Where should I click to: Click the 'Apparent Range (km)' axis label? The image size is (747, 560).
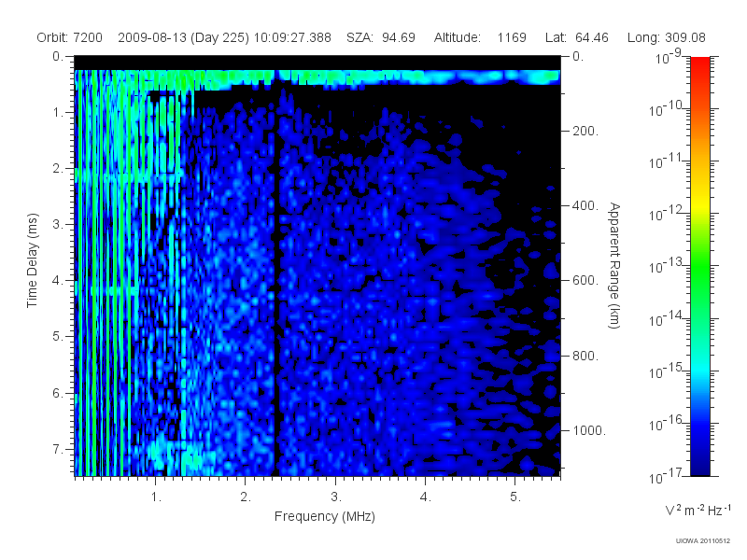coord(614,266)
